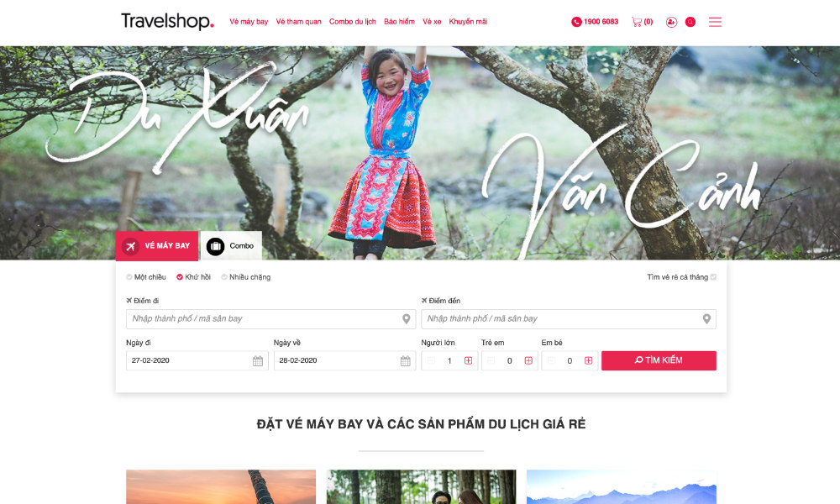Open the Ngày về calendar icon
Screen dimensions: 840x504
pyautogui.click(x=406, y=361)
